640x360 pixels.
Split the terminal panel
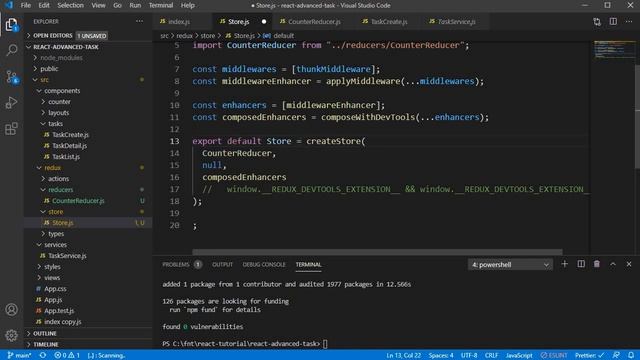[x=581, y=264]
